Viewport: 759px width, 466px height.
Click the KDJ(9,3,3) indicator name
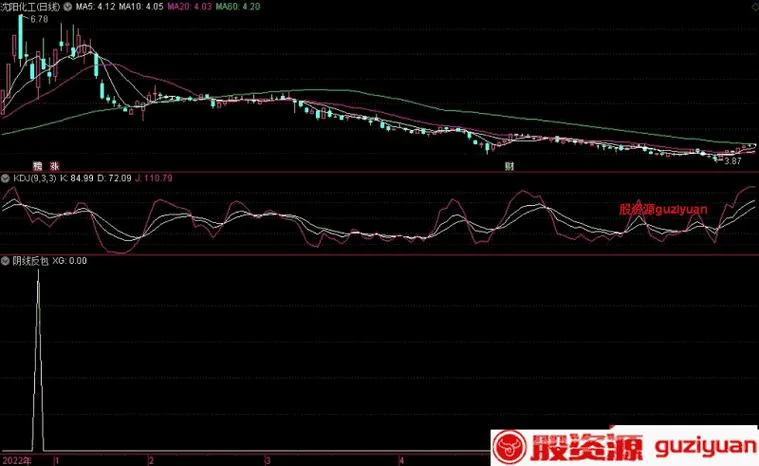(x=34, y=179)
